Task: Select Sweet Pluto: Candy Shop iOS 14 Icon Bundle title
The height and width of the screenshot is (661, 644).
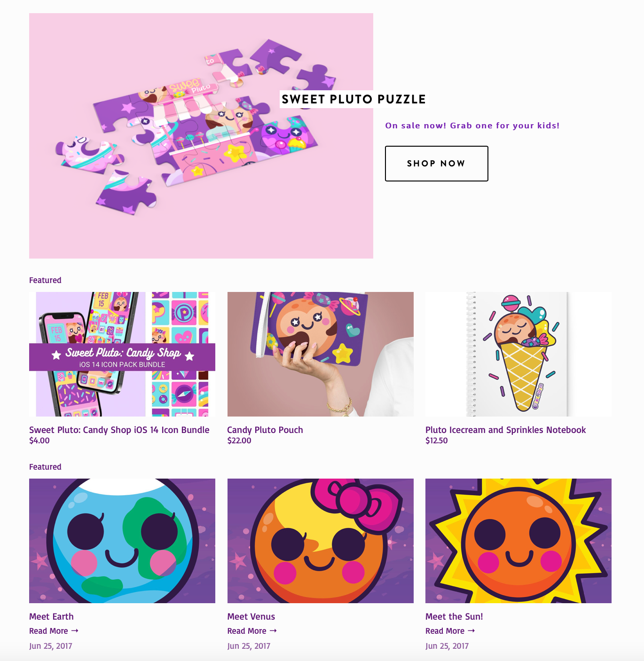Action: (x=119, y=430)
